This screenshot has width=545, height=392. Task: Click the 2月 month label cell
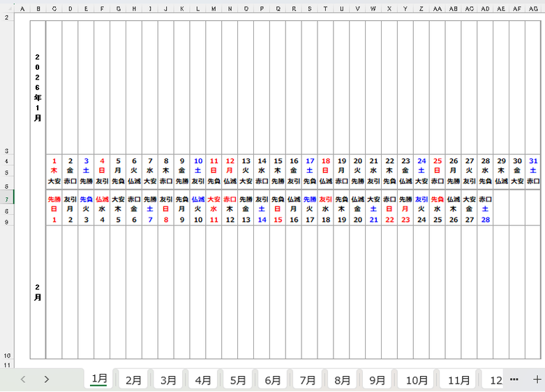point(38,292)
